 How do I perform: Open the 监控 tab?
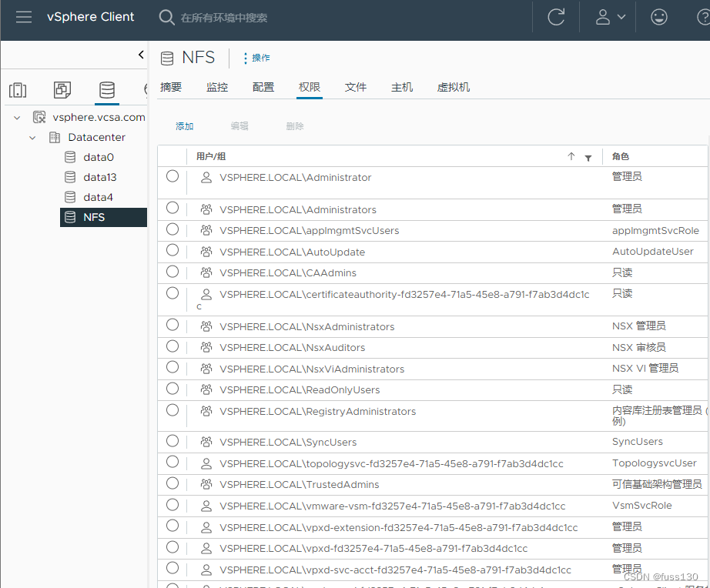217,87
